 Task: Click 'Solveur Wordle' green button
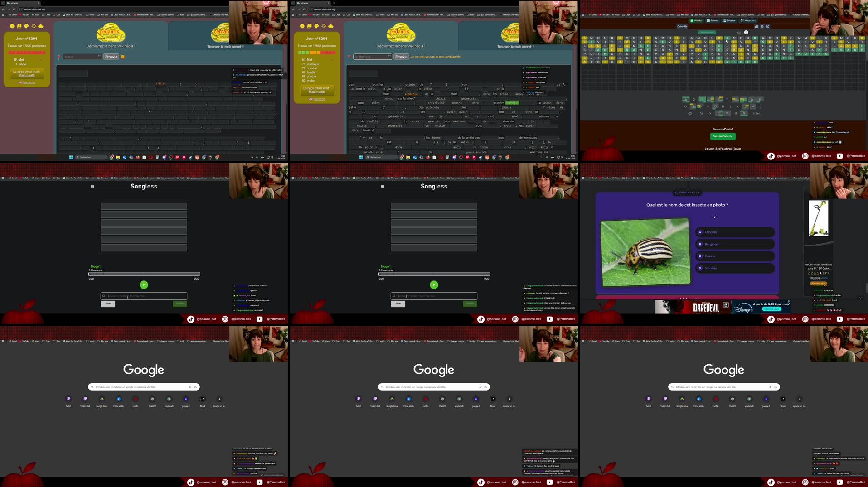pos(723,136)
